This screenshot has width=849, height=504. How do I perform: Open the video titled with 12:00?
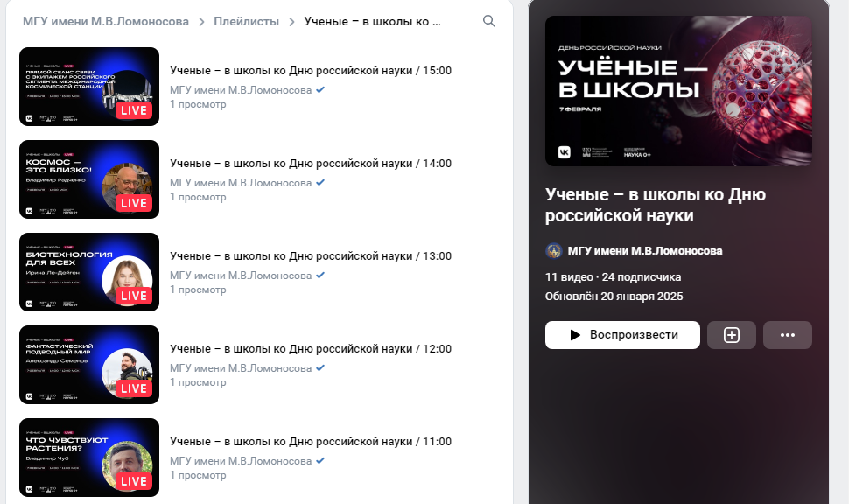(x=311, y=348)
